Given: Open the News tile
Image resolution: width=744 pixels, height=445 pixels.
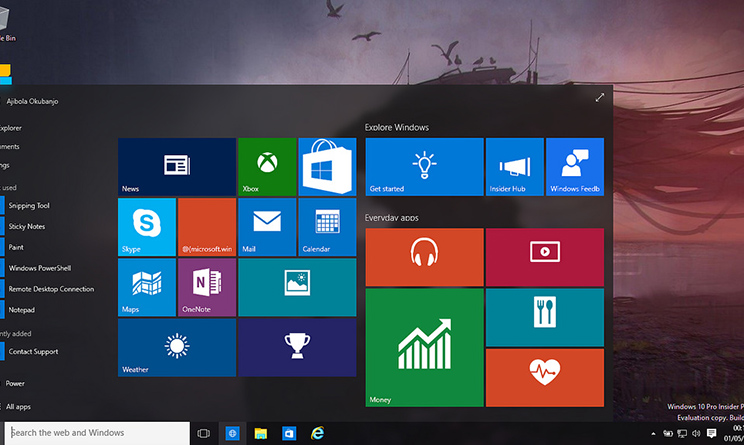Looking at the screenshot, I should (x=177, y=167).
